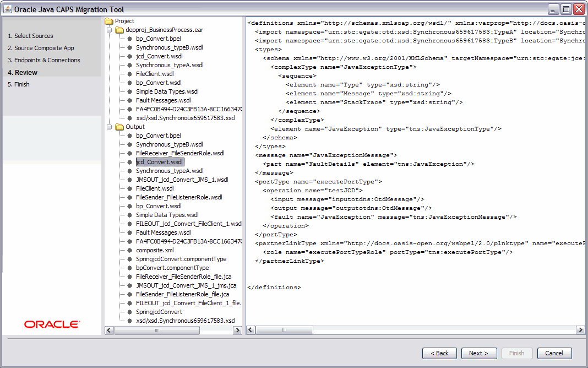Image resolution: width=588 pixels, height=368 pixels.
Task: Click the depproj_BusinessProcess.ear folder icon
Action: coord(119,30)
